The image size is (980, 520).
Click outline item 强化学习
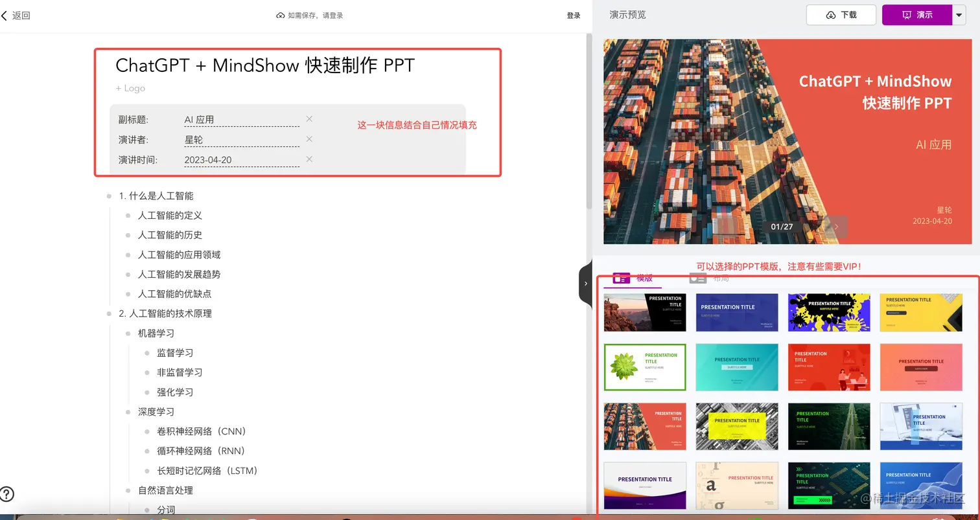point(175,392)
